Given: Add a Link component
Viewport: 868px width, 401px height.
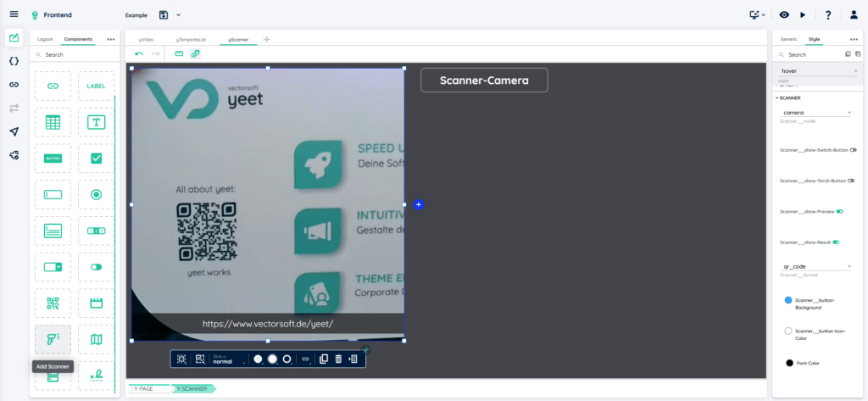Looking at the screenshot, I should [x=53, y=86].
